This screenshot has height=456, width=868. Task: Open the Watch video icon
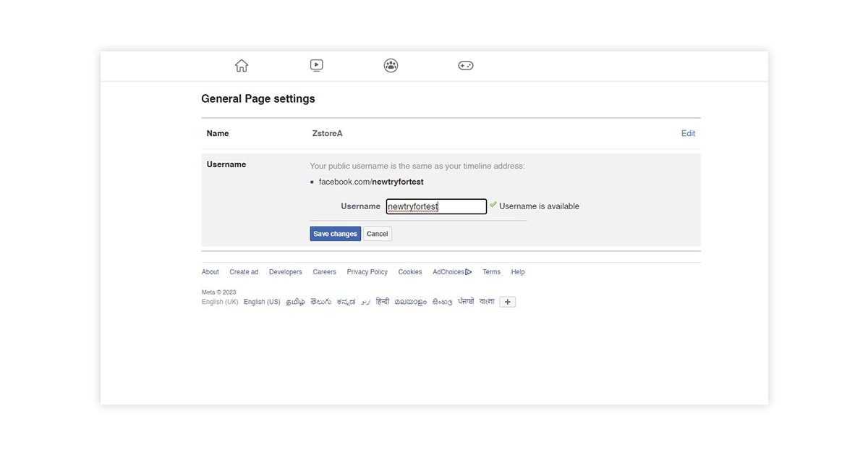pos(316,66)
